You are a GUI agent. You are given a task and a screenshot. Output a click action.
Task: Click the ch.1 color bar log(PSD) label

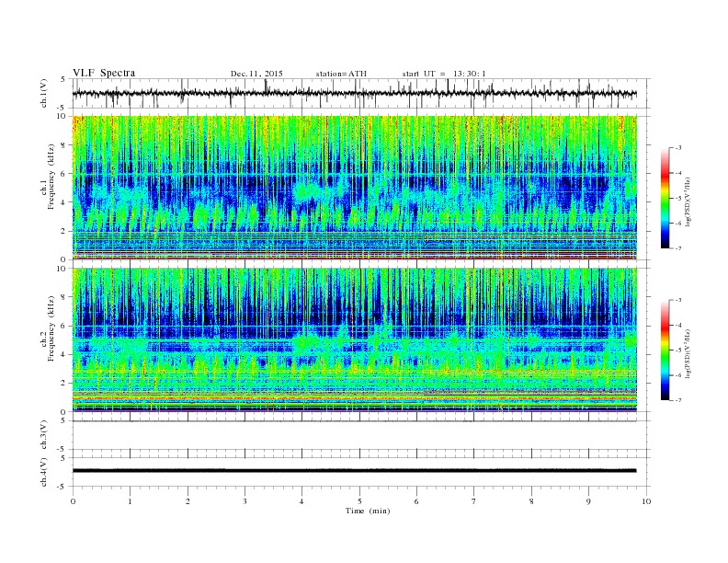(688, 202)
